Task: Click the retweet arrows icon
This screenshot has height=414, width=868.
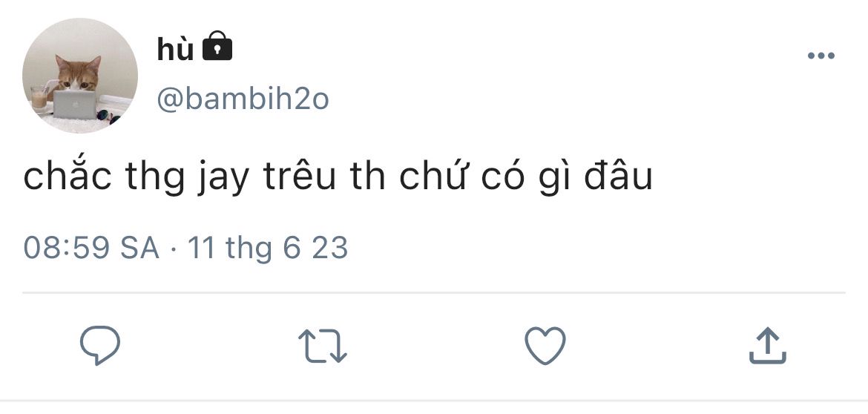Action: [x=323, y=346]
